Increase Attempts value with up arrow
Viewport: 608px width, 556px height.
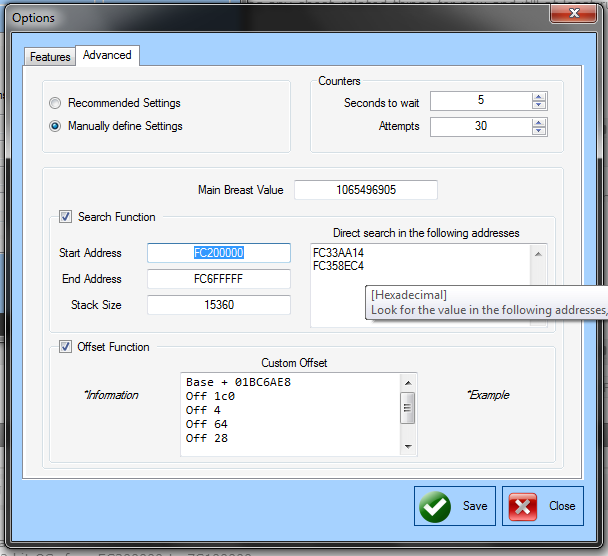tap(539, 122)
